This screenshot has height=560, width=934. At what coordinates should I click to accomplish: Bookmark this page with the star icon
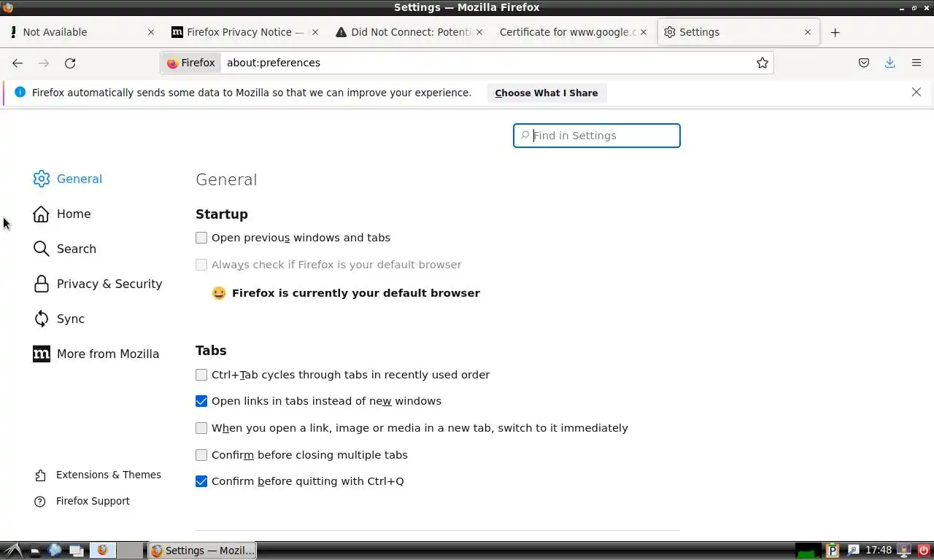[763, 63]
